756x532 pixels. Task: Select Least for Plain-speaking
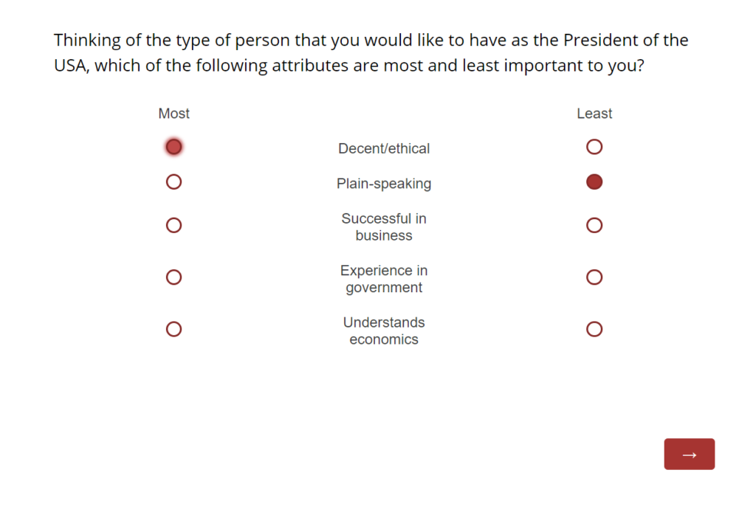pyautogui.click(x=594, y=182)
